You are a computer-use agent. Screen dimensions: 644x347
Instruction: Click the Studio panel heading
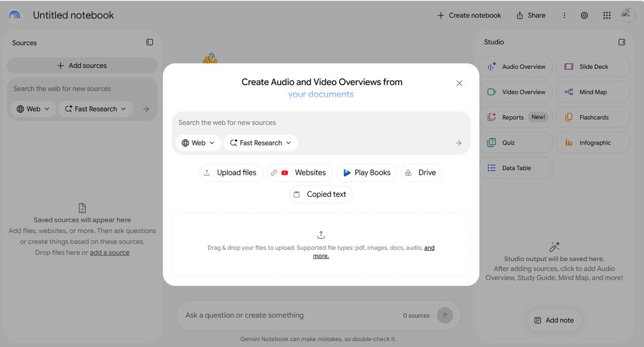(x=494, y=42)
